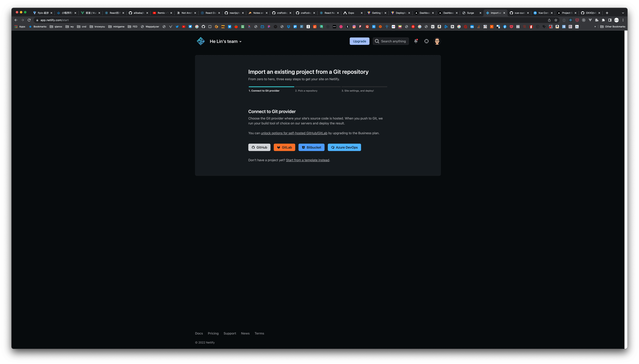Open the user avatar menu
639x364 pixels.
click(x=437, y=41)
